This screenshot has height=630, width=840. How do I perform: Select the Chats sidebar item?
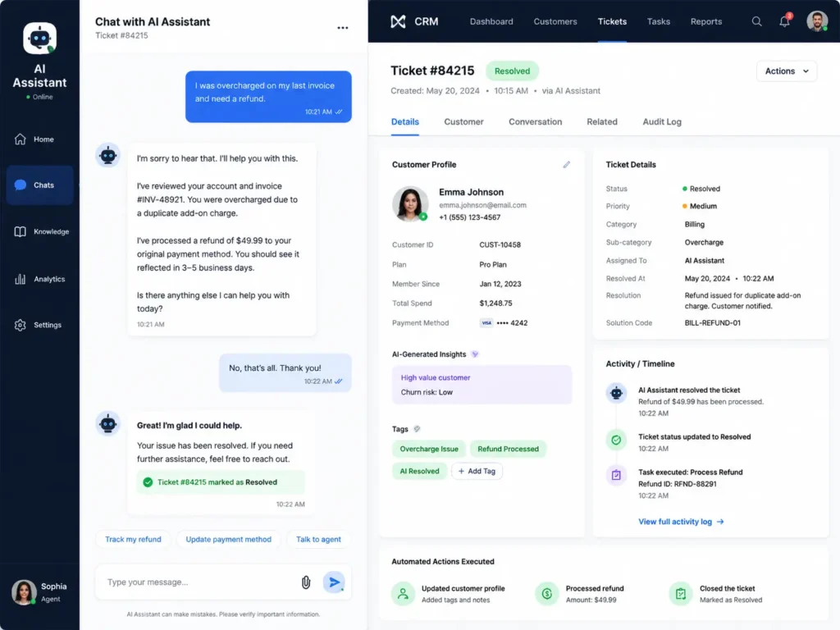[x=39, y=185]
